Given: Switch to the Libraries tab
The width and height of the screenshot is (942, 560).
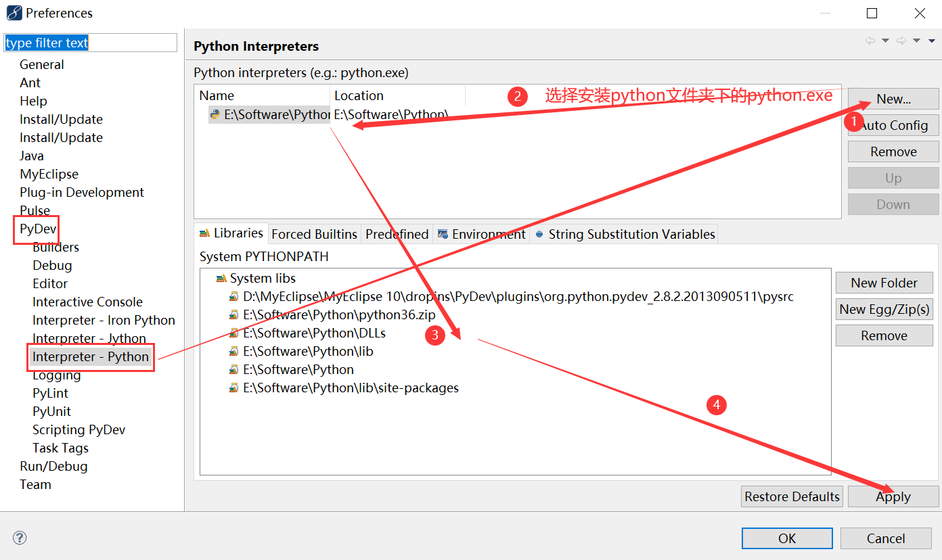Looking at the screenshot, I should click(231, 233).
